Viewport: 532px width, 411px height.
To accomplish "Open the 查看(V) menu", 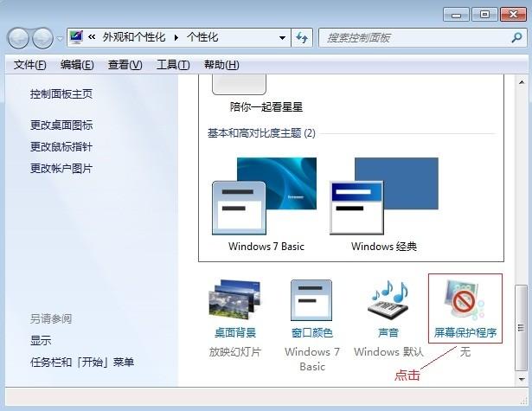I will pos(125,65).
